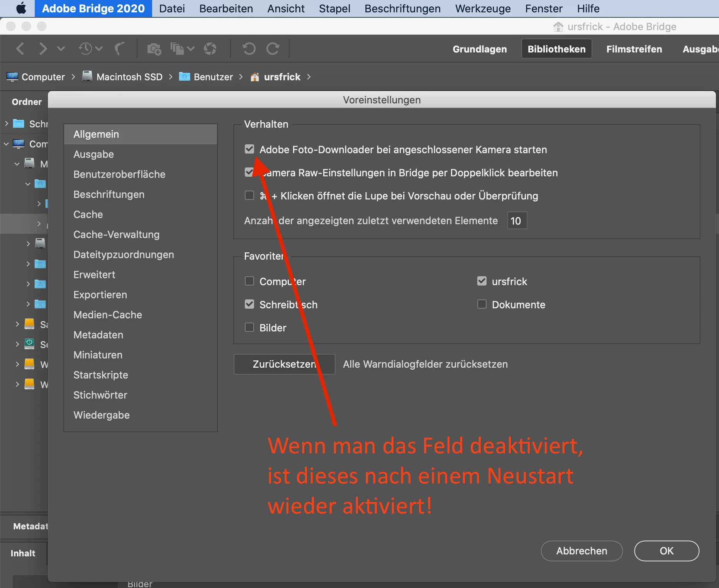
Task: Select Stichwörter preferences category
Action: (x=141, y=395)
